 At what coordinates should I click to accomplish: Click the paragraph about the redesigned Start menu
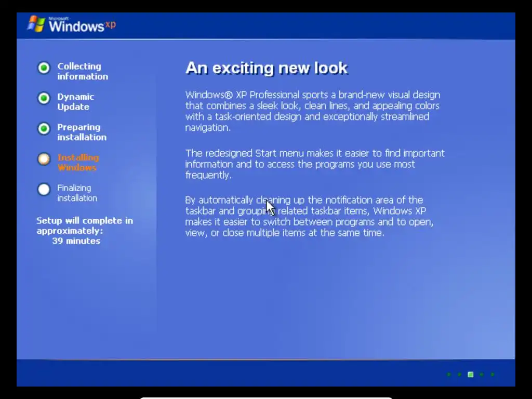click(314, 164)
